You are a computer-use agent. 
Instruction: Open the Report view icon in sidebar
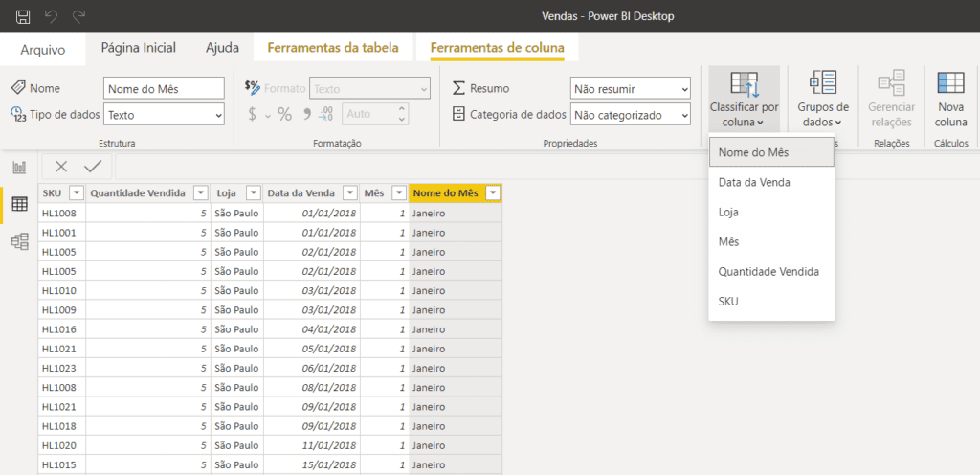click(x=18, y=168)
